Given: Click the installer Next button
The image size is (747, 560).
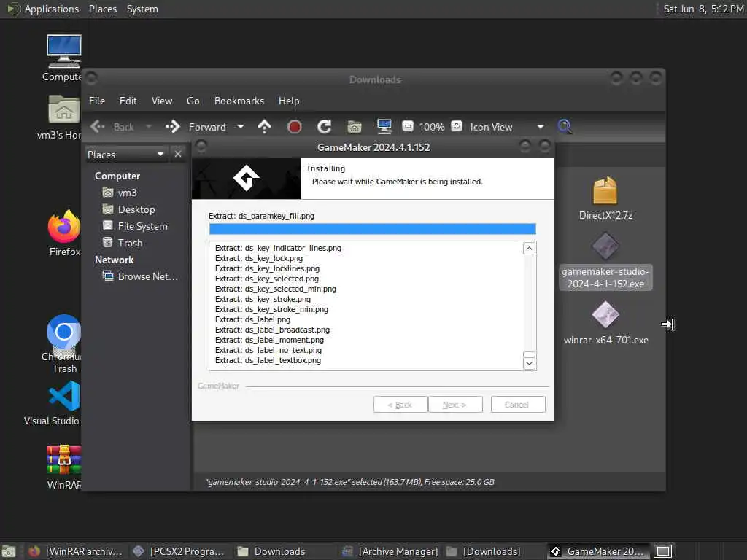Looking at the screenshot, I should 455,405.
